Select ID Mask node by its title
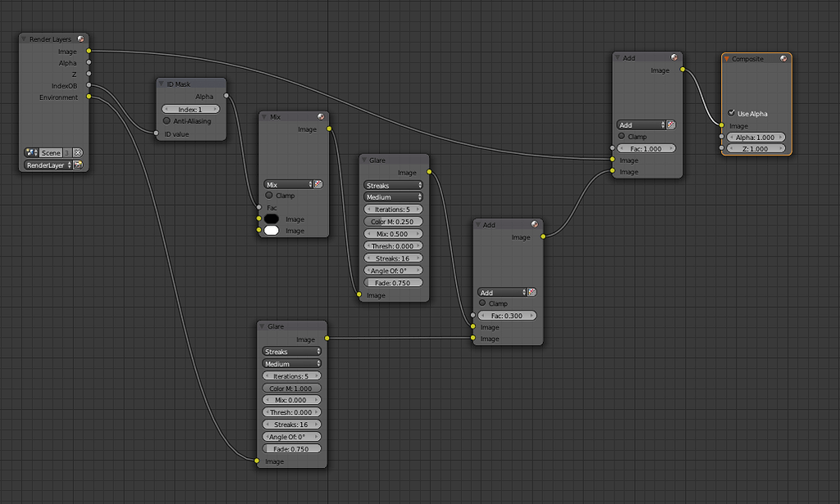 coord(178,84)
